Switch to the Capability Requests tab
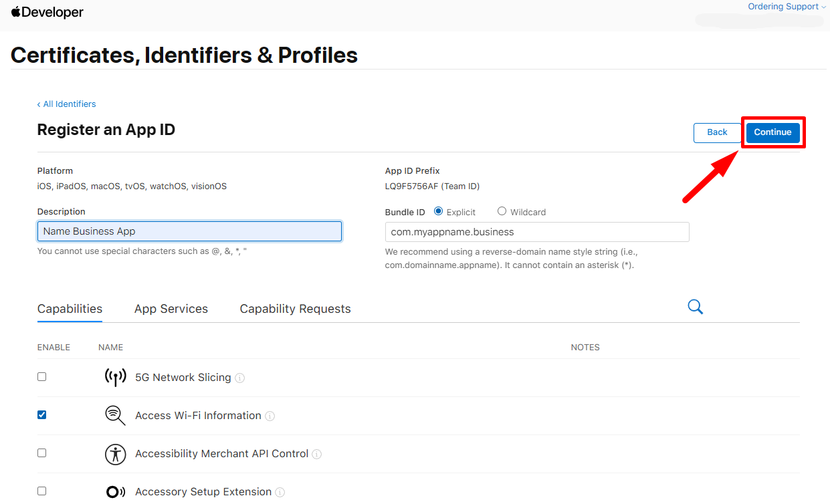 click(x=295, y=309)
